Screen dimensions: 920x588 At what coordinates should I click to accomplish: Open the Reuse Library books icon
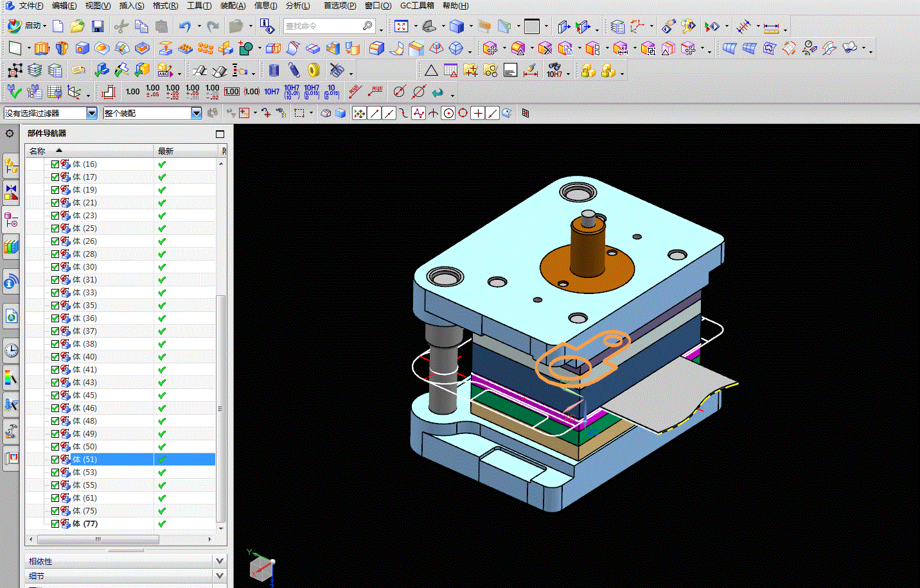click(11, 246)
